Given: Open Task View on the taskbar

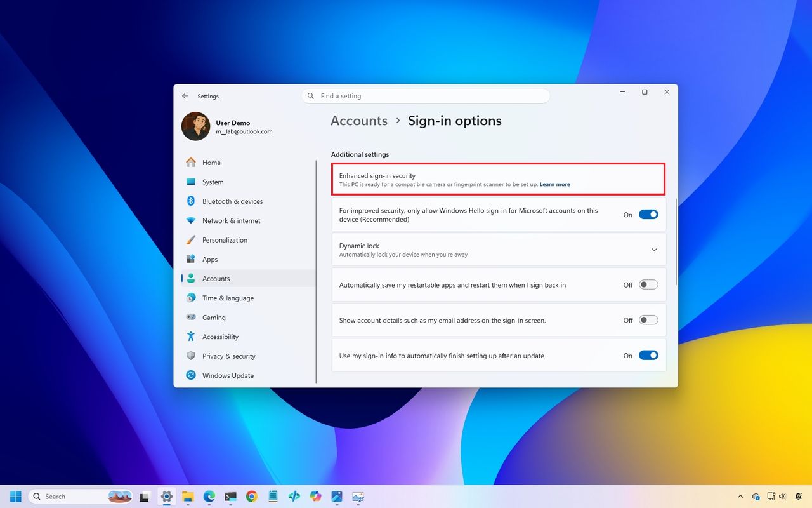Looking at the screenshot, I should (145, 497).
